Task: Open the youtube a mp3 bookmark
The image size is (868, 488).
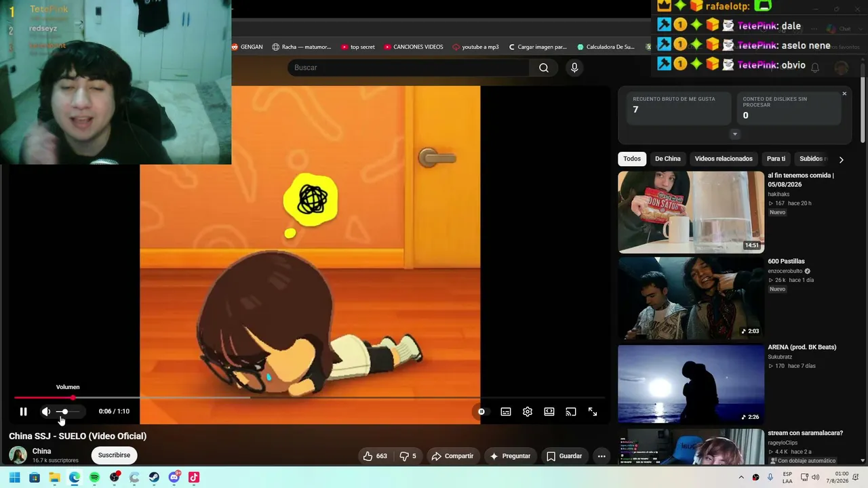Action: (475, 47)
